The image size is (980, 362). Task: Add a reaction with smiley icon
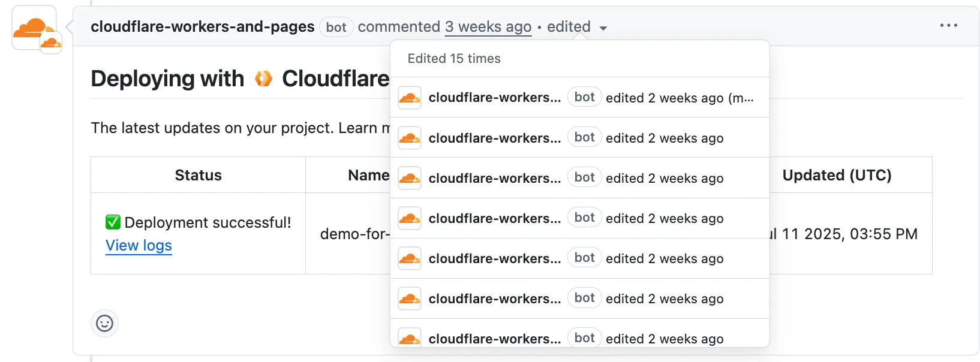pos(104,324)
